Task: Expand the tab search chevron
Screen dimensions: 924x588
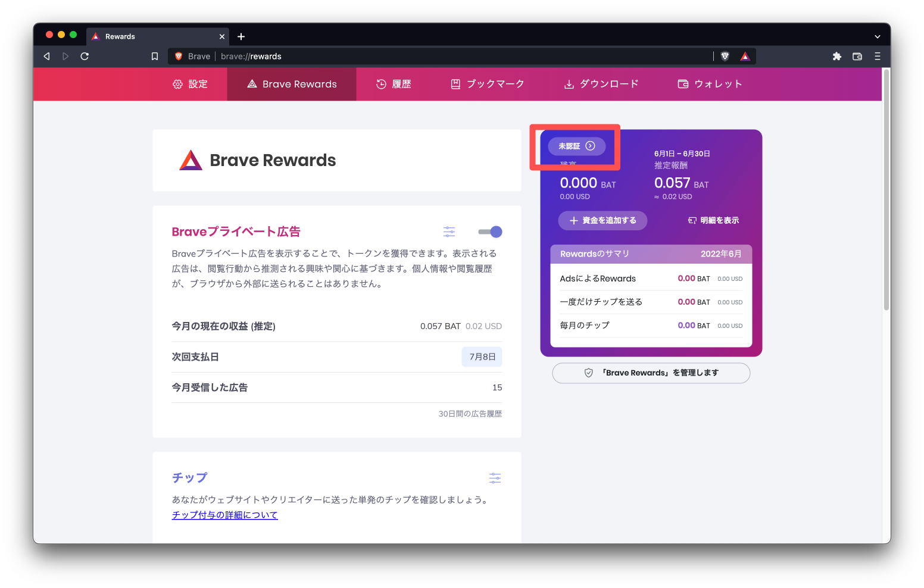Action: point(877,37)
